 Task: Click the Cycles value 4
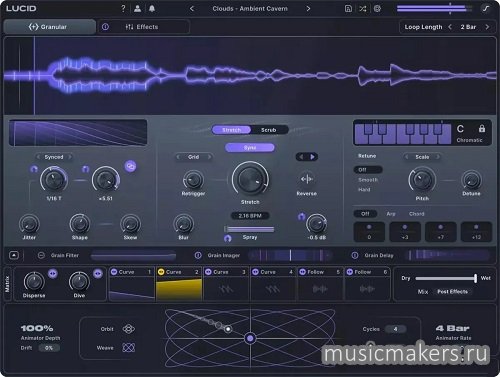(x=395, y=329)
